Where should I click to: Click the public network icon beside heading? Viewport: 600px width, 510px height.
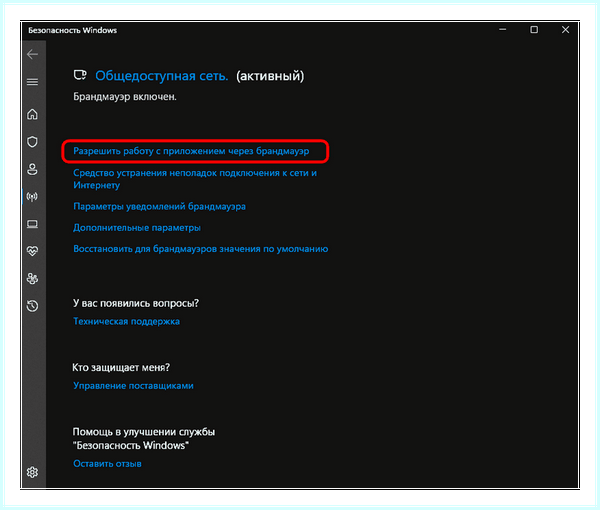coord(80,75)
